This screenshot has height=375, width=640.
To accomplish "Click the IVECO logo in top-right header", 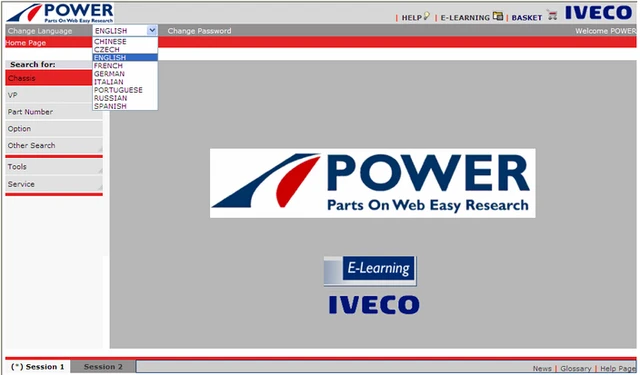I will point(598,13).
